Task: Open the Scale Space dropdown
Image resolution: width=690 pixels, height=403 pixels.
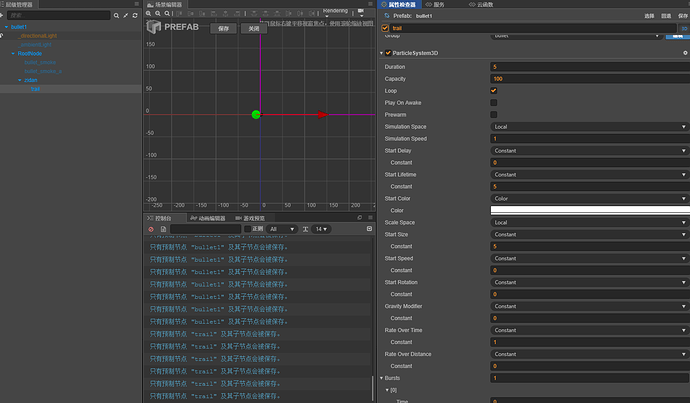Action: pyautogui.click(x=589, y=223)
